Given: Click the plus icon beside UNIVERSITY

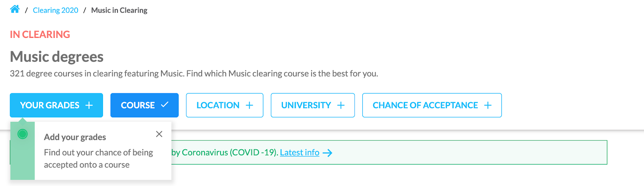Looking at the screenshot, I should point(341,105).
